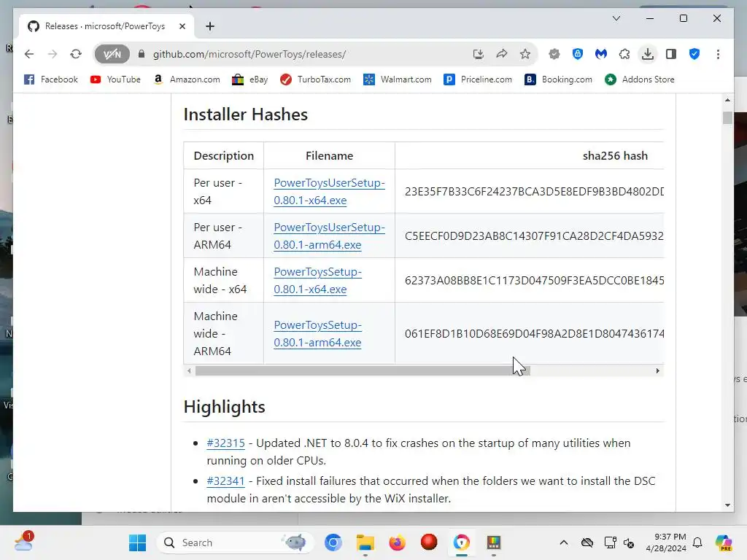Click the Highlights heading
747x560 pixels.
point(224,407)
